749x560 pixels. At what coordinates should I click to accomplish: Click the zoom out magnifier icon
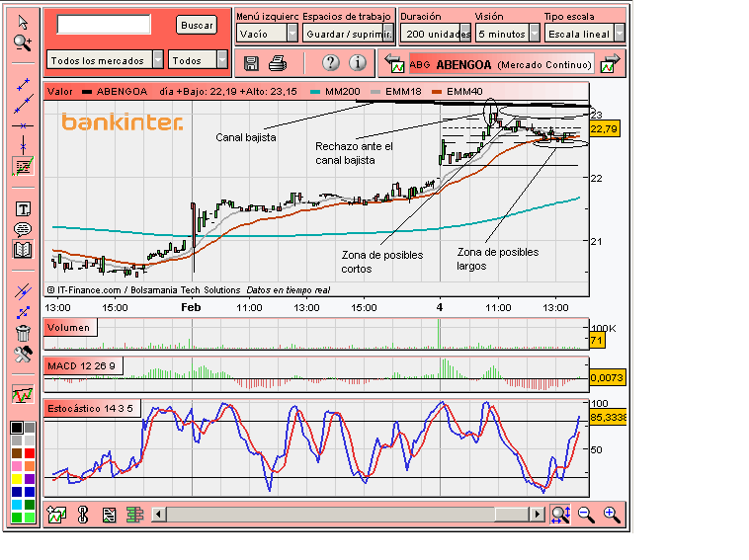tap(586, 515)
